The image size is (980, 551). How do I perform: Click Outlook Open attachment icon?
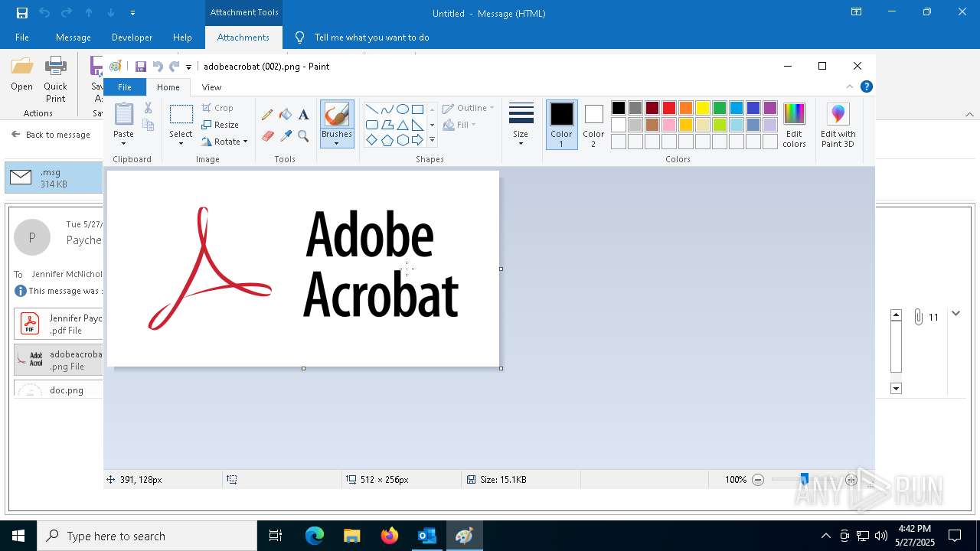(x=21, y=75)
